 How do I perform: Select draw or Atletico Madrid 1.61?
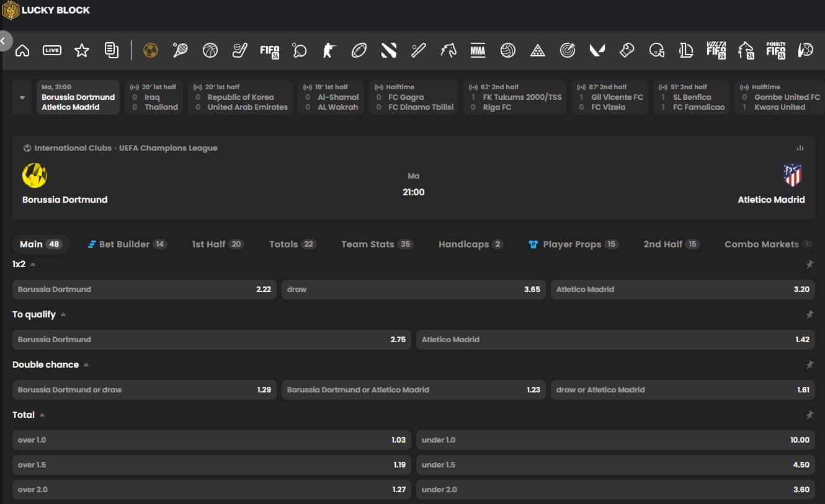click(x=683, y=390)
